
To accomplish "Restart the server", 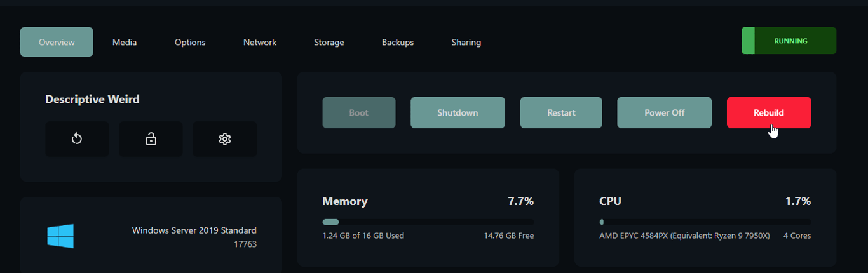I will tap(561, 113).
